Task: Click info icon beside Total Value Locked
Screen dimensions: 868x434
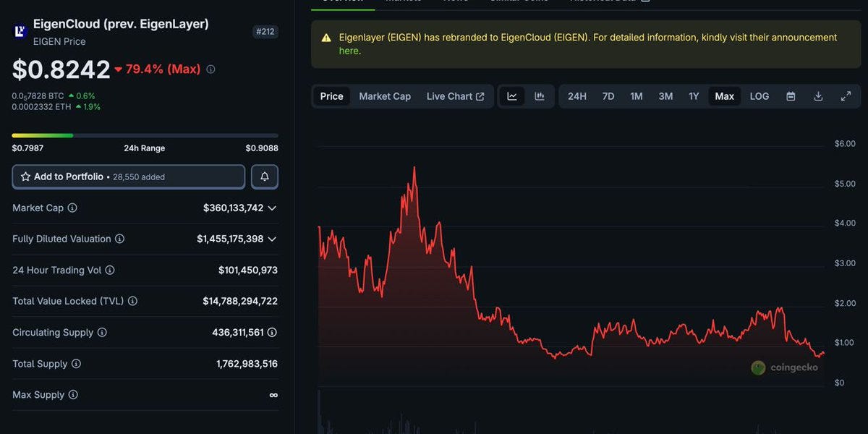Action: (132, 301)
